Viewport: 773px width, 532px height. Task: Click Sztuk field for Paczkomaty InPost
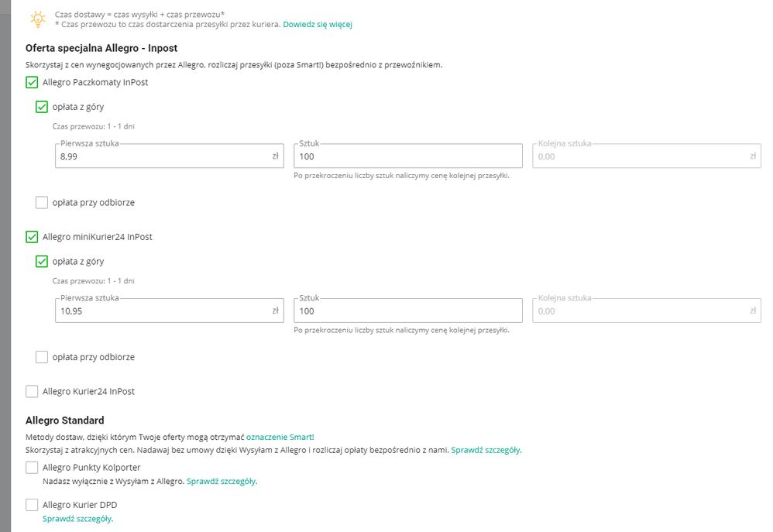point(407,156)
